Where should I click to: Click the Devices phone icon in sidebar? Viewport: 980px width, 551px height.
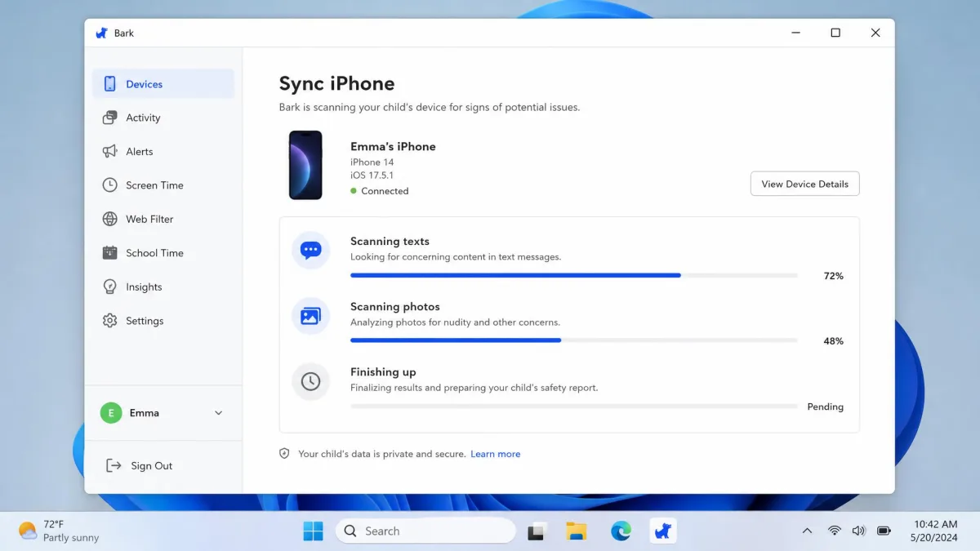[x=109, y=84]
